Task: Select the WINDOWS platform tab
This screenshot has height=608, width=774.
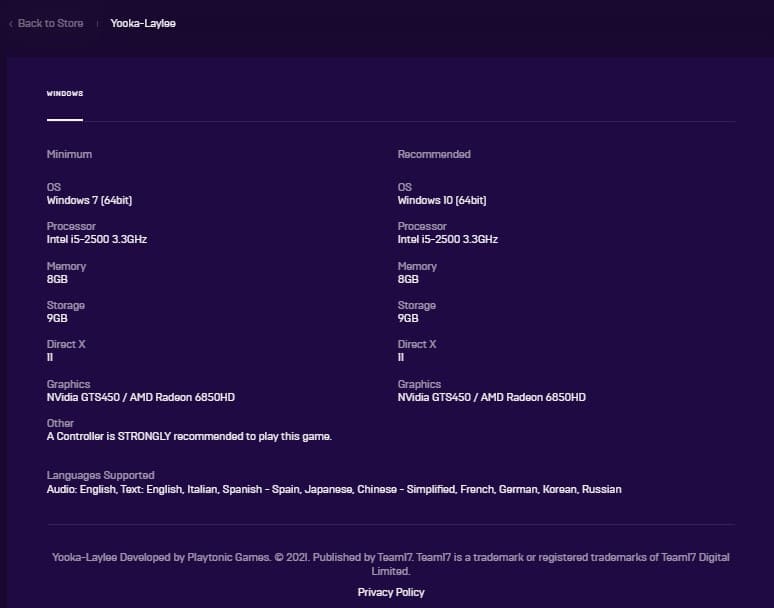Action: (x=65, y=93)
